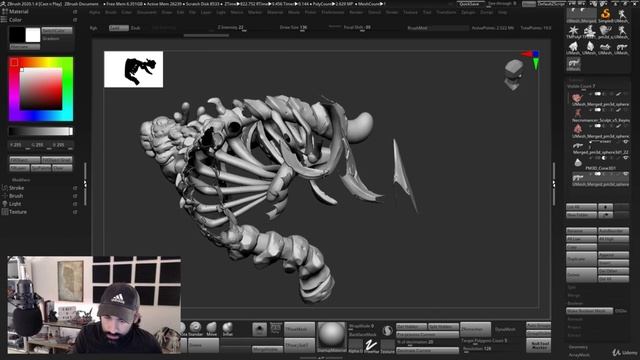Expand the Modifiers section under Color
The height and width of the screenshot is (360, 640).
pos(21,180)
